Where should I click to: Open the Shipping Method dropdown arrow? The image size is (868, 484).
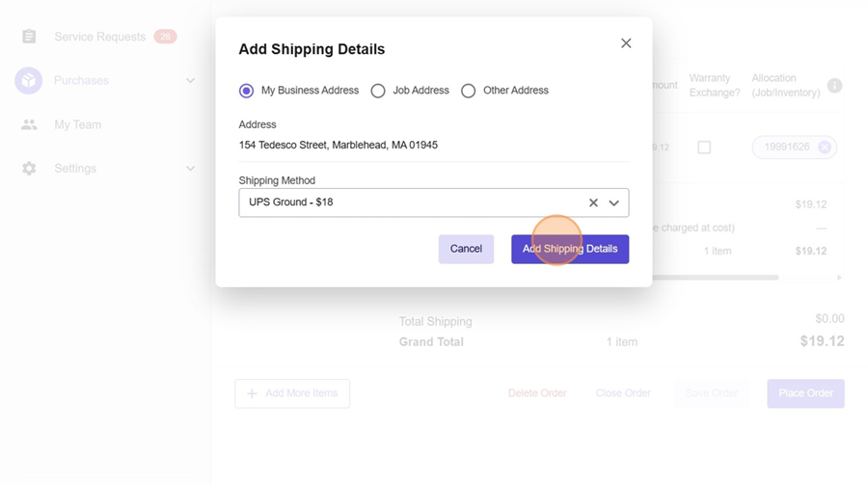(x=613, y=202)
